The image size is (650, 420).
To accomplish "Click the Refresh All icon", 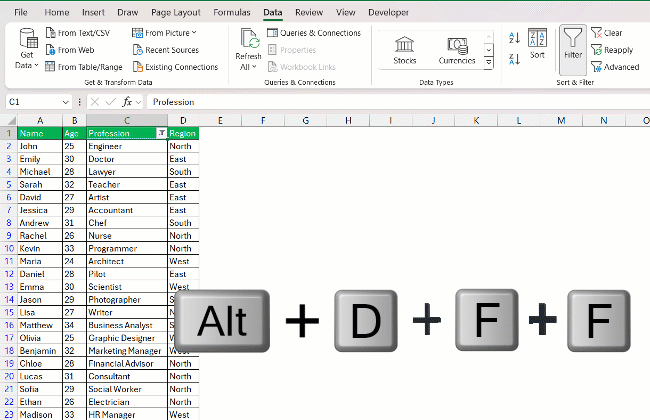I will [x=249, y=39].
